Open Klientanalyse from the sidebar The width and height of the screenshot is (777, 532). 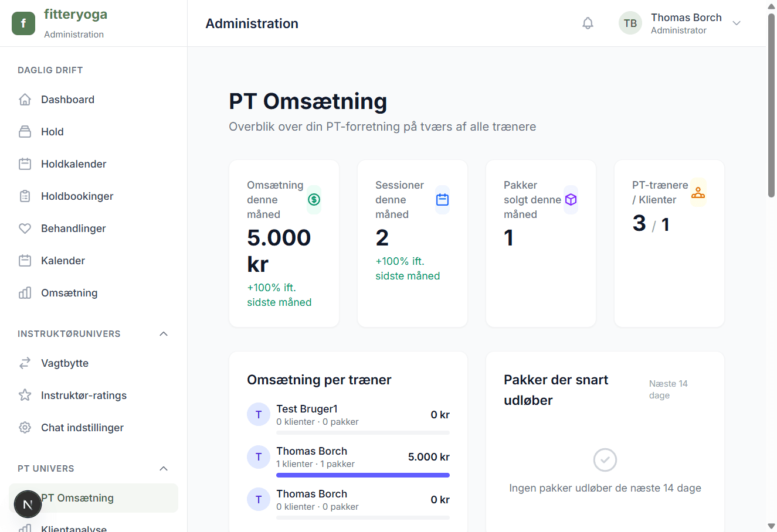(73, 527)
